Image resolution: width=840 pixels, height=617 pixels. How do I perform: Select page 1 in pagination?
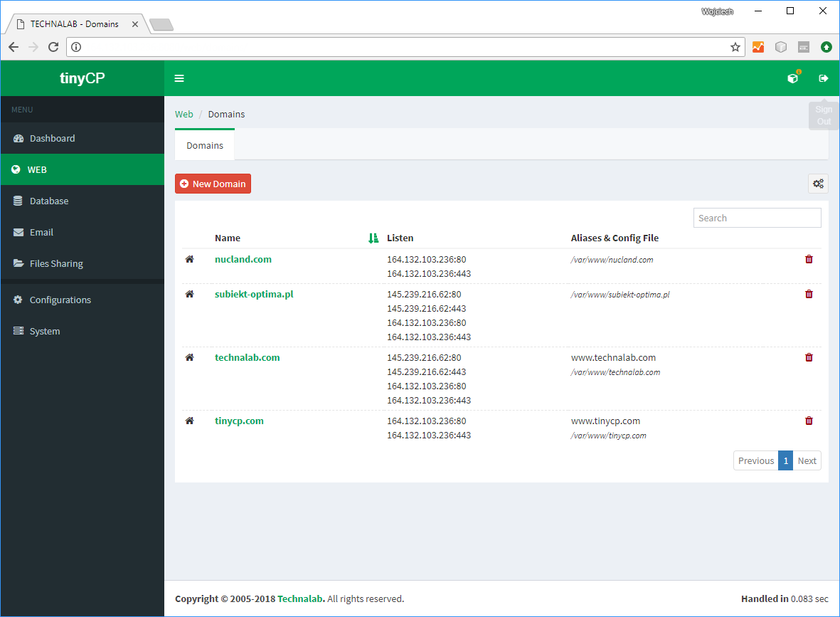pyautogui.click(x=785, y=460)
